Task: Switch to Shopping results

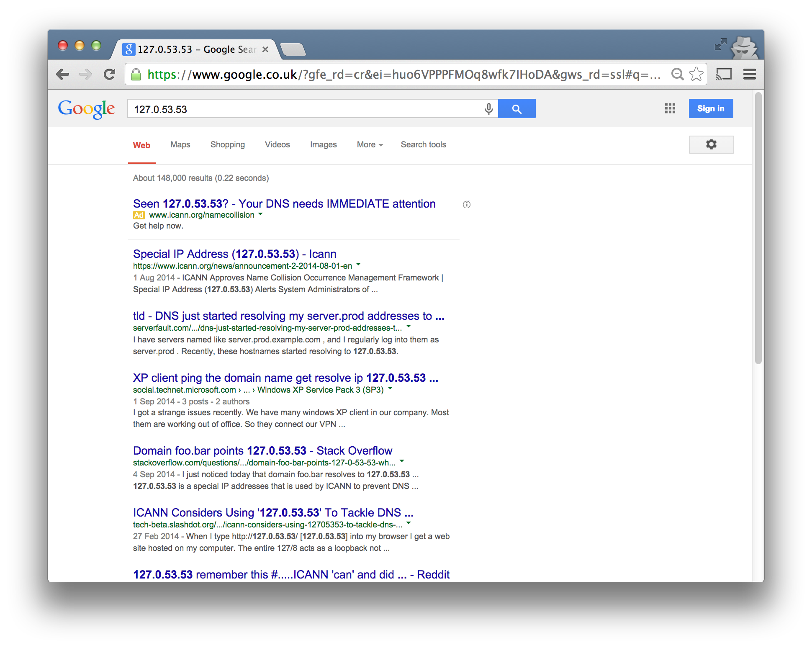Action: click(228, 145)
